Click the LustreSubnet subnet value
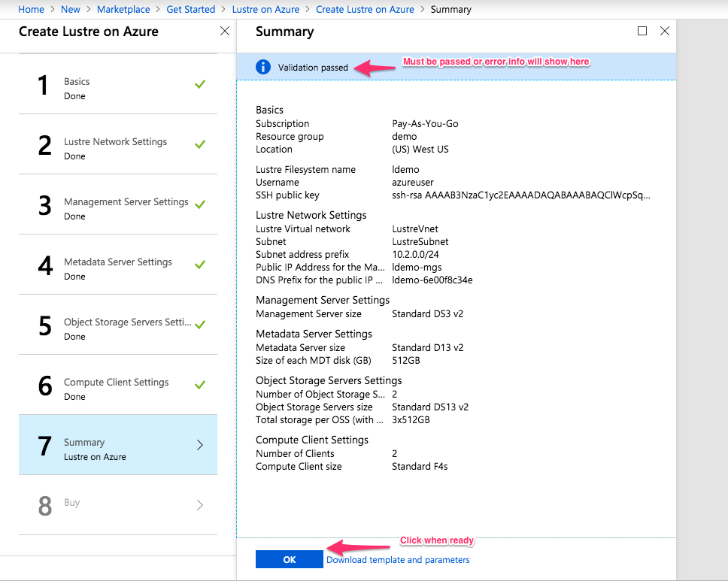728x581 pixels. (x=420, y=241)
